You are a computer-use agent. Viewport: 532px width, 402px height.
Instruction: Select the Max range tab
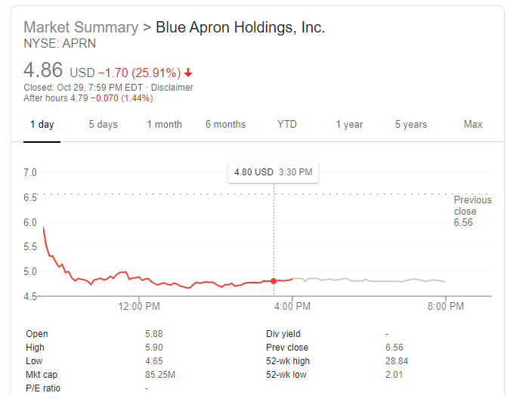click(473, 125)
